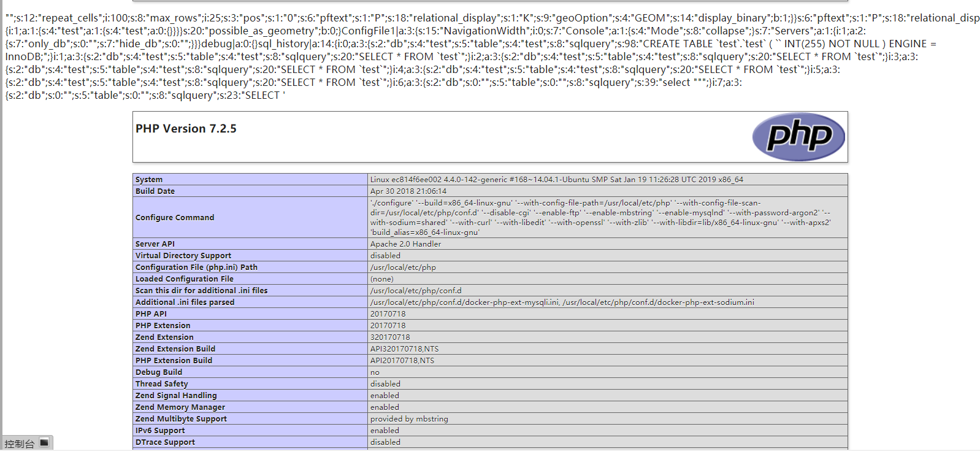Viewport: 980px width, 451px height.
Task: Select the Zend Extension label
Action: coord(164,337)
